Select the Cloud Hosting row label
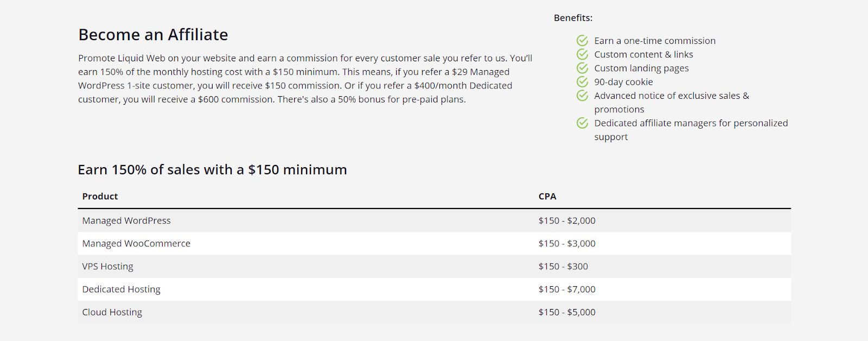The height and width of the screenshot is (341, 868). pyautogui.click(x=112, y=312)
